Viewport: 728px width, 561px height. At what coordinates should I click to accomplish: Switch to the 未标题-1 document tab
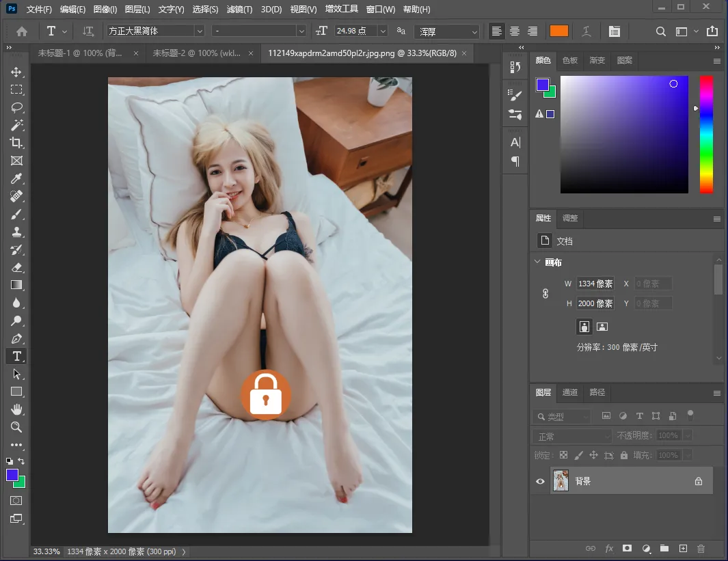(80, 53)
